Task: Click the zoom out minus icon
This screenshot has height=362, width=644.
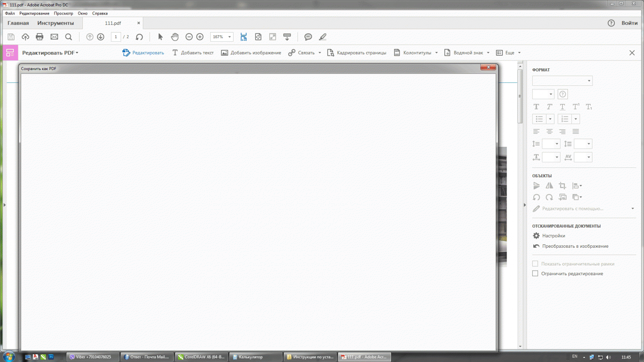Action: tap(189, 37)
